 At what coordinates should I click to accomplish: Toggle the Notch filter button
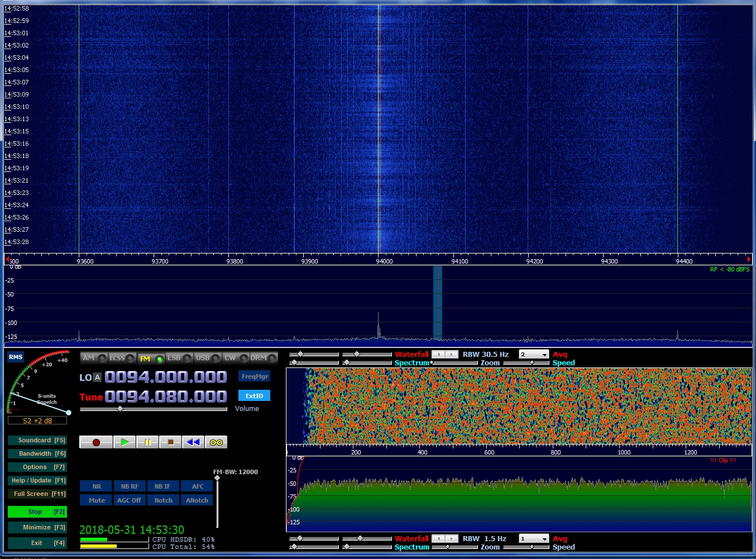point(163,500)
